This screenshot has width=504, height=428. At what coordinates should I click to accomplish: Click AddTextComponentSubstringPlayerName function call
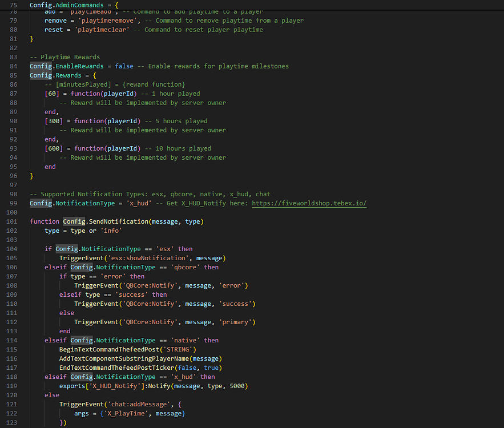tap(124, 358)
